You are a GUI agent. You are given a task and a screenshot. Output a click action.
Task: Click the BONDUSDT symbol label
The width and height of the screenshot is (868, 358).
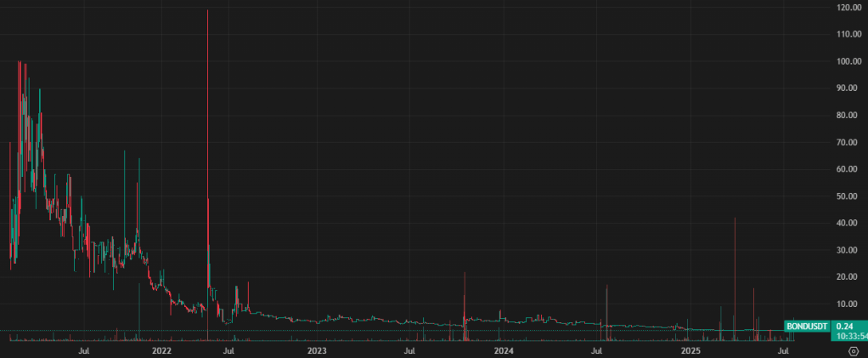808,326
